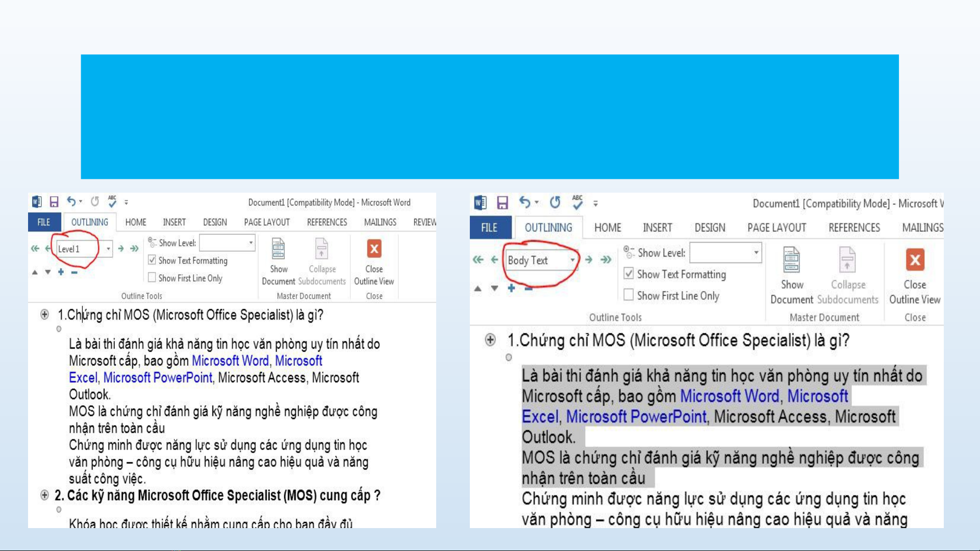
Task: Move Up triangle in right window
Action: [478, 288]
